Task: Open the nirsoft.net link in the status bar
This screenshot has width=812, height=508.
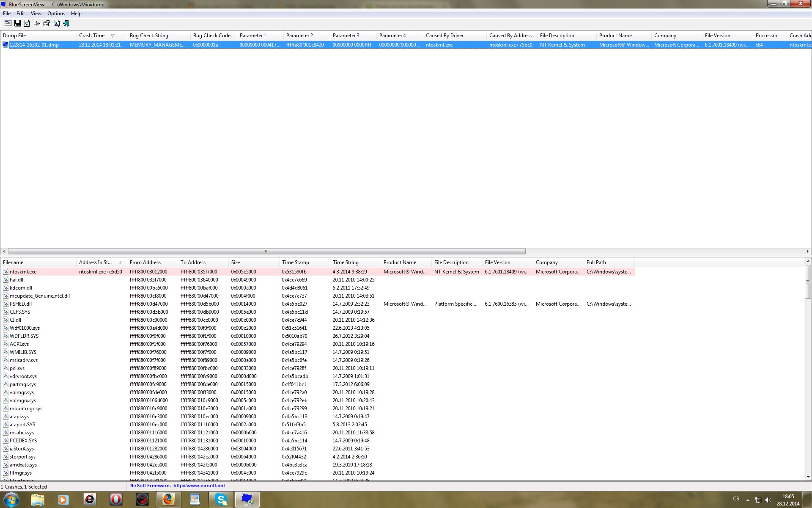Action: pos(199,486)
